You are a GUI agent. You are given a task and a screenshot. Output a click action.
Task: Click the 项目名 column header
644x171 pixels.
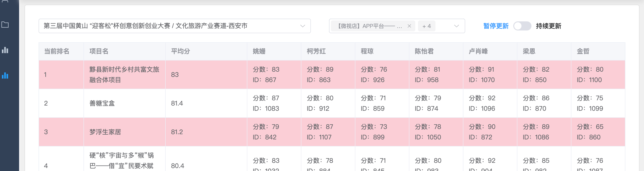click(99, 51)
